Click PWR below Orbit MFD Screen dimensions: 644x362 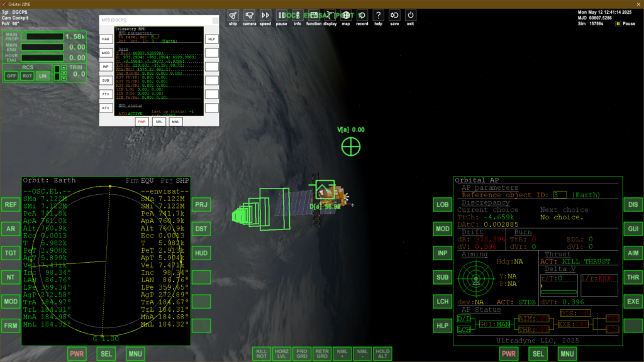[77, 354]
